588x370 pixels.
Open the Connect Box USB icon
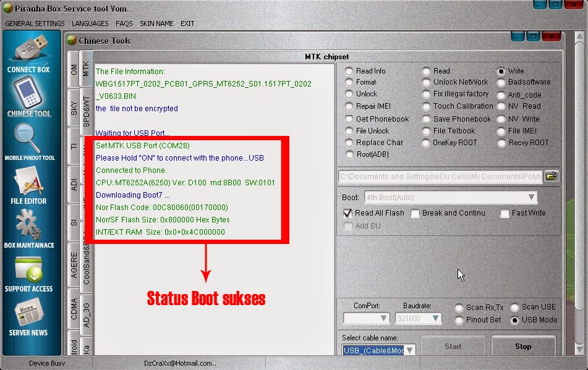[x=29, y=53]
